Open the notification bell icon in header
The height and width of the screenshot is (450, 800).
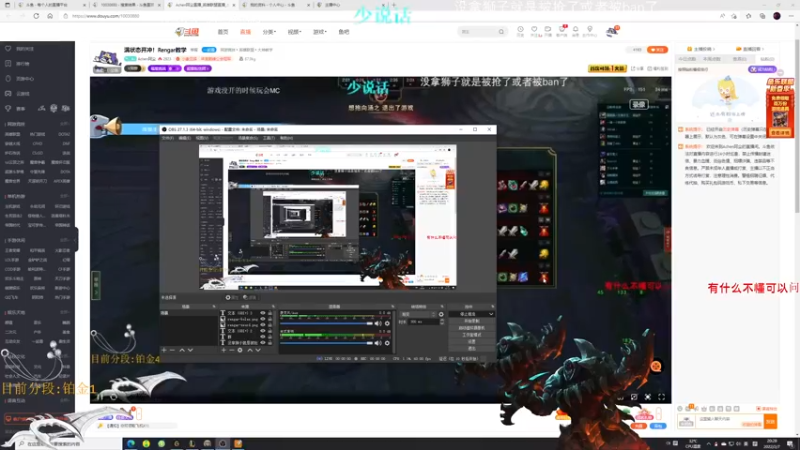pyautogui.click(x=575, y=30)
